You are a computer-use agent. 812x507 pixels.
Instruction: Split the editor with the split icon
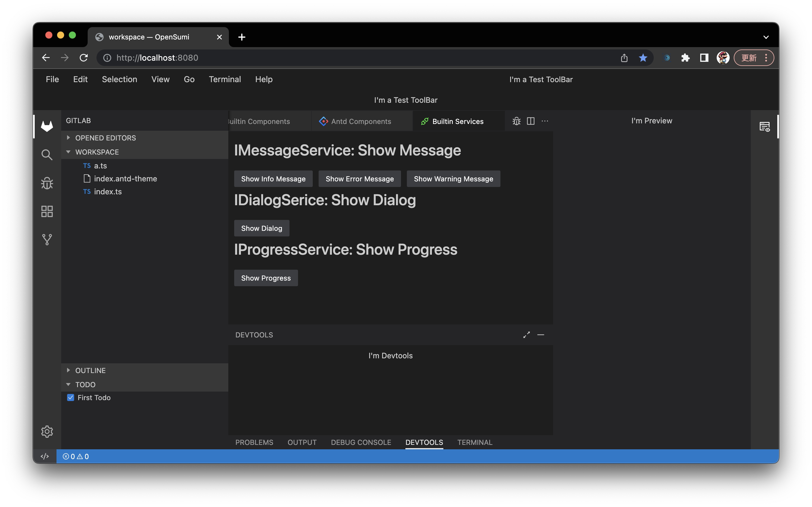[x=531, y=121]
